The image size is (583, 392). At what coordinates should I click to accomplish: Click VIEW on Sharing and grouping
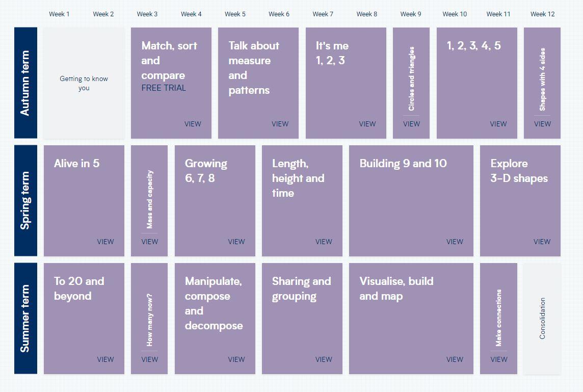click(324, 359)
